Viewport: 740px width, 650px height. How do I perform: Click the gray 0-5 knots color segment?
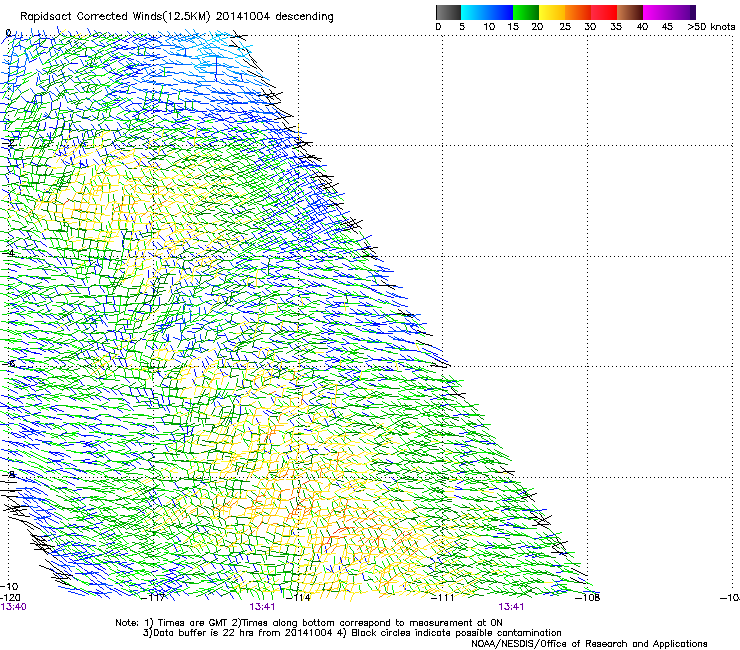pyautogui.click(x=448, y=12)
